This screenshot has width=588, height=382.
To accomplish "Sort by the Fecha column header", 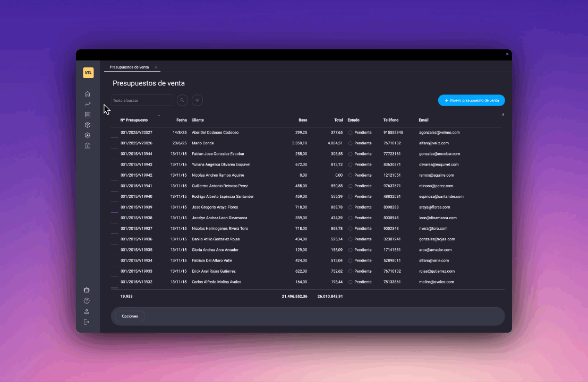I will coord(182,120).
